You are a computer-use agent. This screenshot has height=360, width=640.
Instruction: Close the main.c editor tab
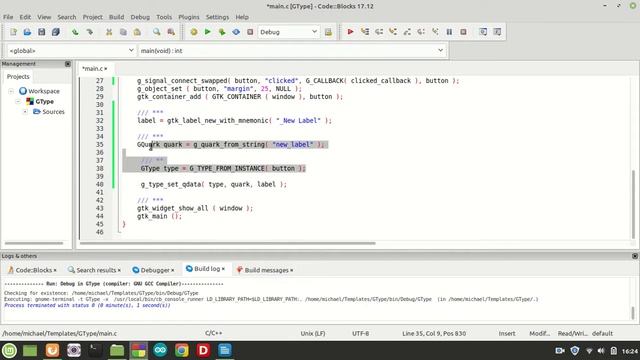click(x=105, y=69)
